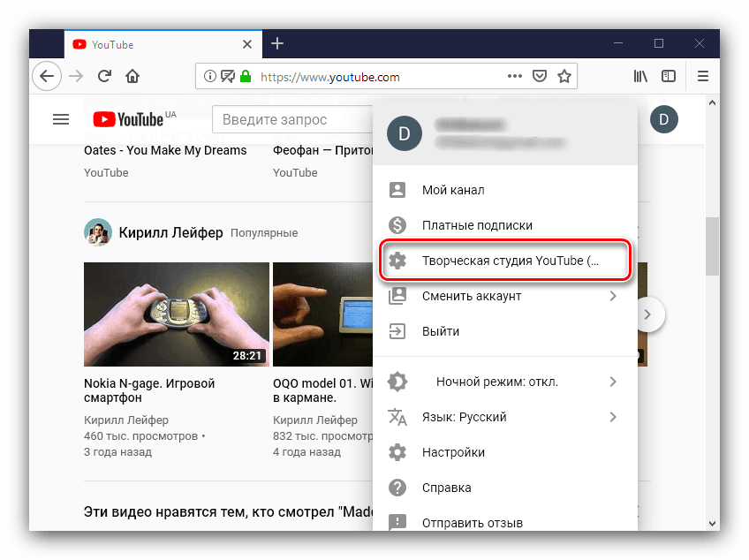Click the Oates - You Make My Dreams title

[x=165, y=150]
